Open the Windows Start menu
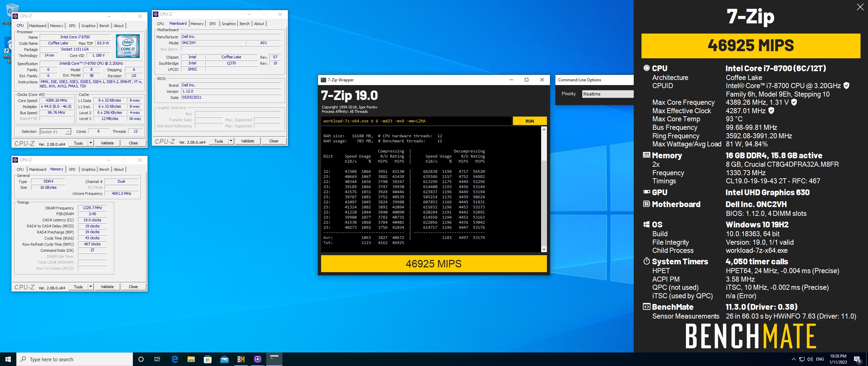Image resolution: width=868 pixels, height=366 pixels. click(8, 359)
